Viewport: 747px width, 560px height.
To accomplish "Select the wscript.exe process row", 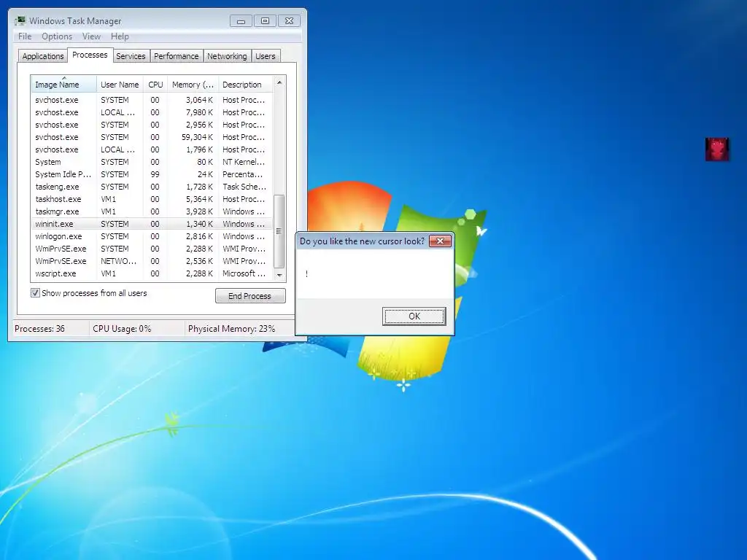I will (152, 273).
